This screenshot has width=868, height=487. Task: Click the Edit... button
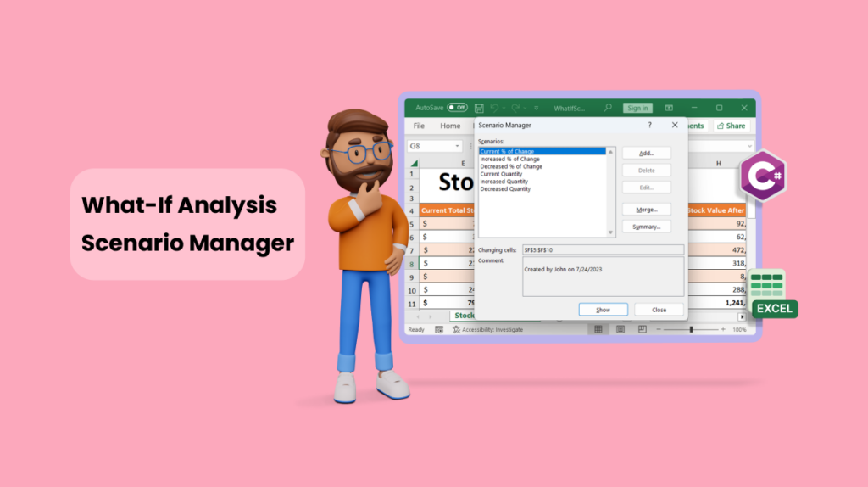647,188
